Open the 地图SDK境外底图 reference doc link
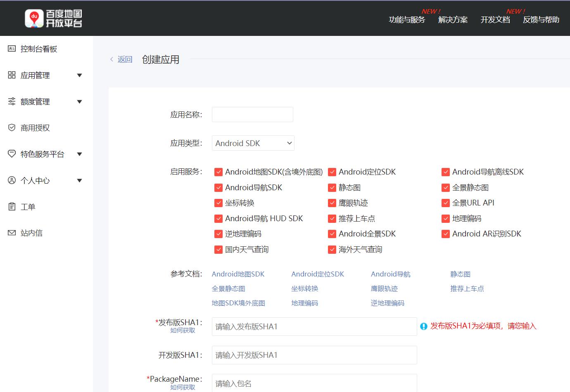Image resolution: width=570 pixels, height=392 pixels. (238, 303)
